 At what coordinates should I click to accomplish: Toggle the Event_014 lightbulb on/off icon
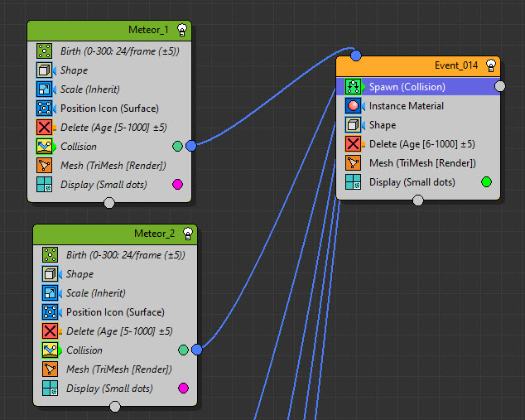click(x=491, y=65)
